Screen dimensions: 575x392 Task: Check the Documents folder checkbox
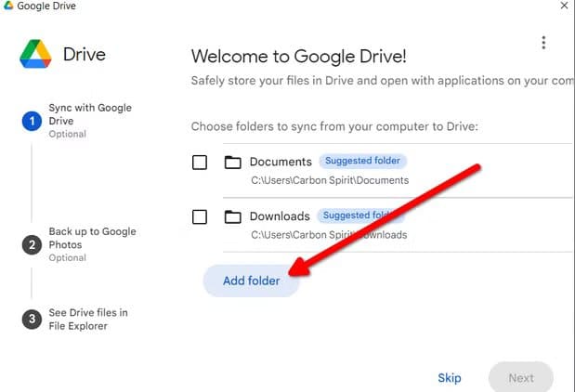tap(200, 162)
